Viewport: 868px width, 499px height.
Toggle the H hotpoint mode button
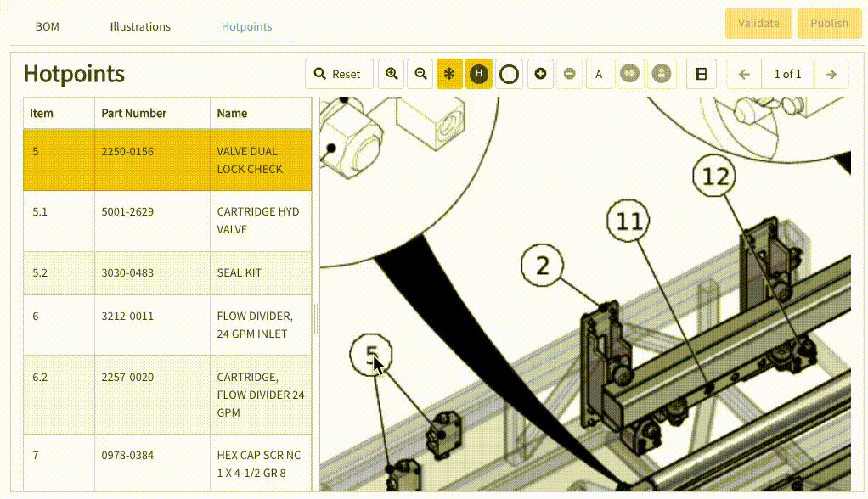(479, 74)
